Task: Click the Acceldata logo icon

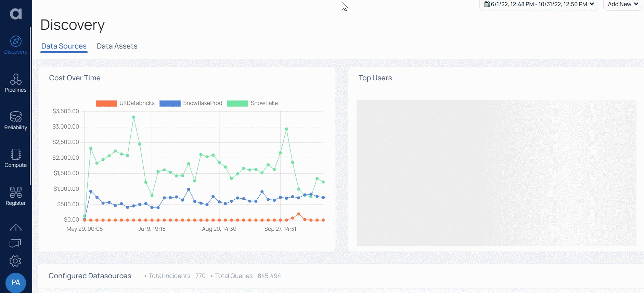Action: (16, 13)
